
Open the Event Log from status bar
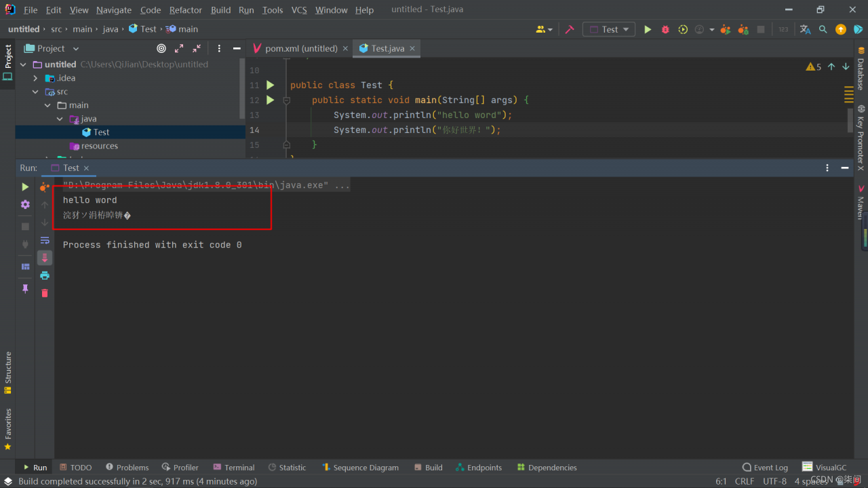tap(765, 468)
